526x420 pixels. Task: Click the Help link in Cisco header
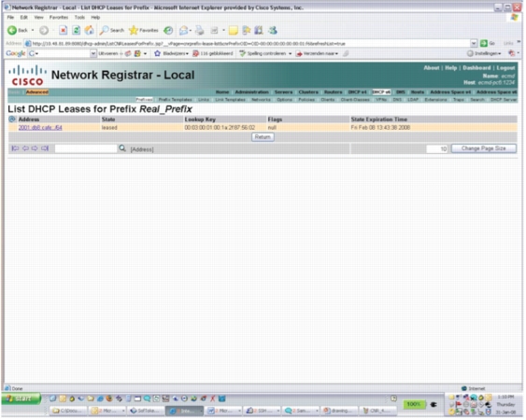pyautogui.click(x=450, y=68)
